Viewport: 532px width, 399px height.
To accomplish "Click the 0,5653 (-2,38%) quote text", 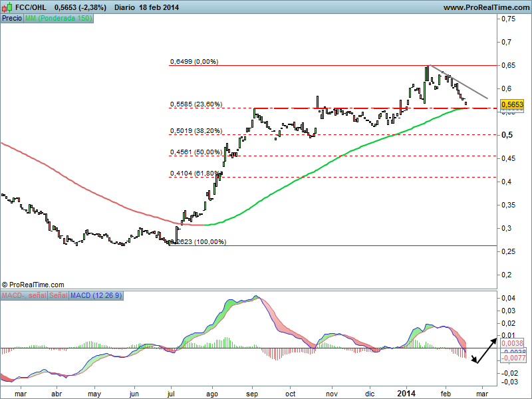I will click(x=80, y=7).
